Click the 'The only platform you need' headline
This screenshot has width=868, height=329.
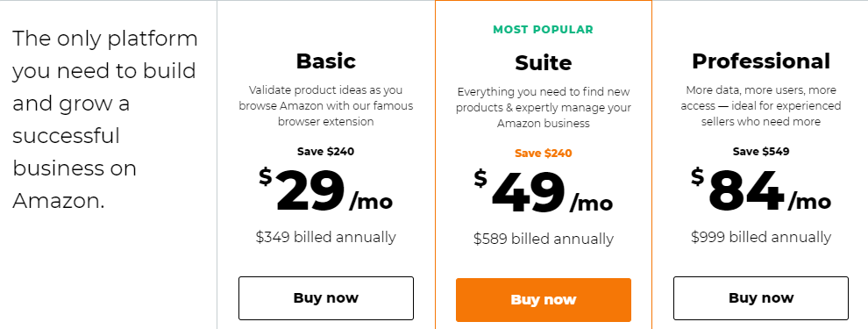[x=104, y=119]
